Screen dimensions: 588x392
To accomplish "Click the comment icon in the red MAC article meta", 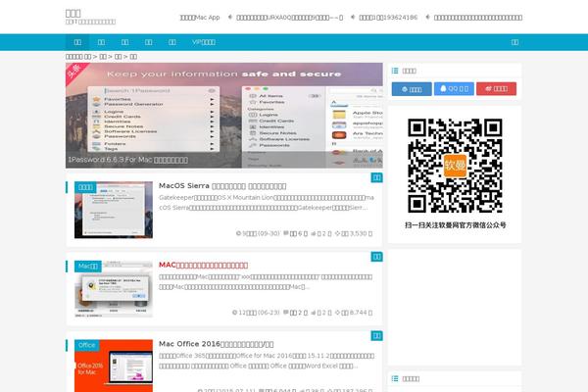I will pyautogui.click(x=286, y=312).
